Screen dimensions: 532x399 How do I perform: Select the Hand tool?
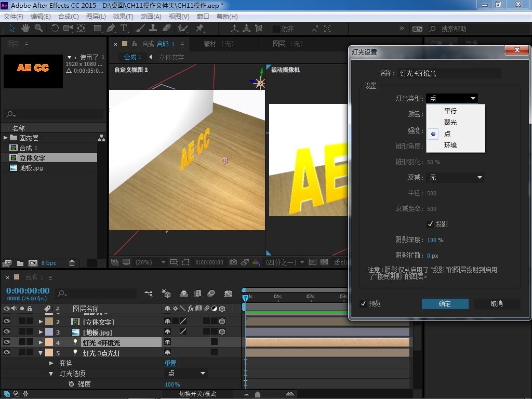click(x=25, y=29)
